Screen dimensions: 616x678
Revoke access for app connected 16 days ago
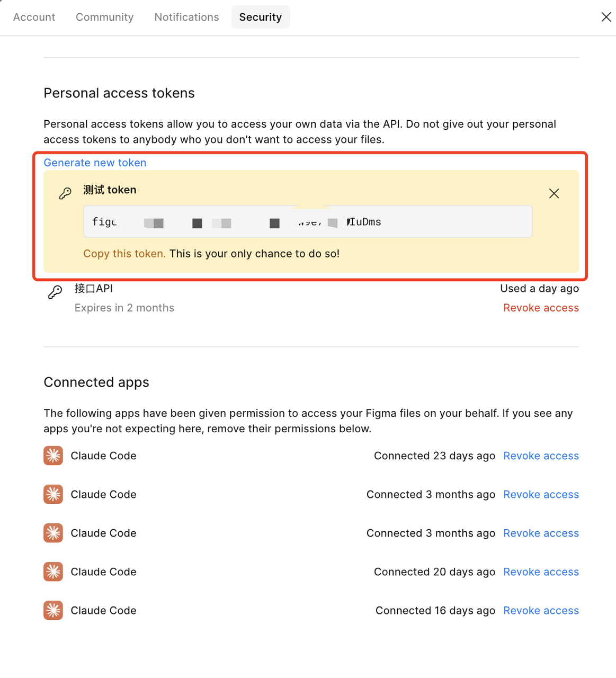click(x=541, y=610)
